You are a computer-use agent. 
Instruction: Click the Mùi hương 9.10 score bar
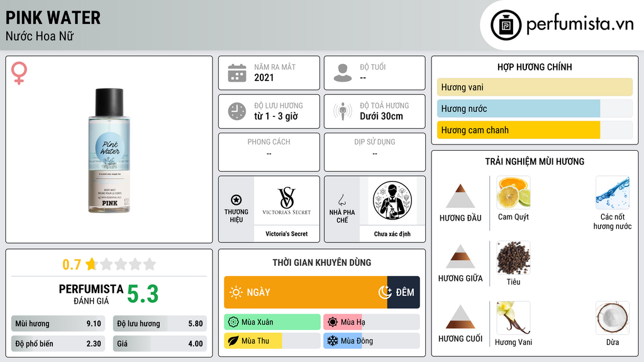[x=58, y=324]
